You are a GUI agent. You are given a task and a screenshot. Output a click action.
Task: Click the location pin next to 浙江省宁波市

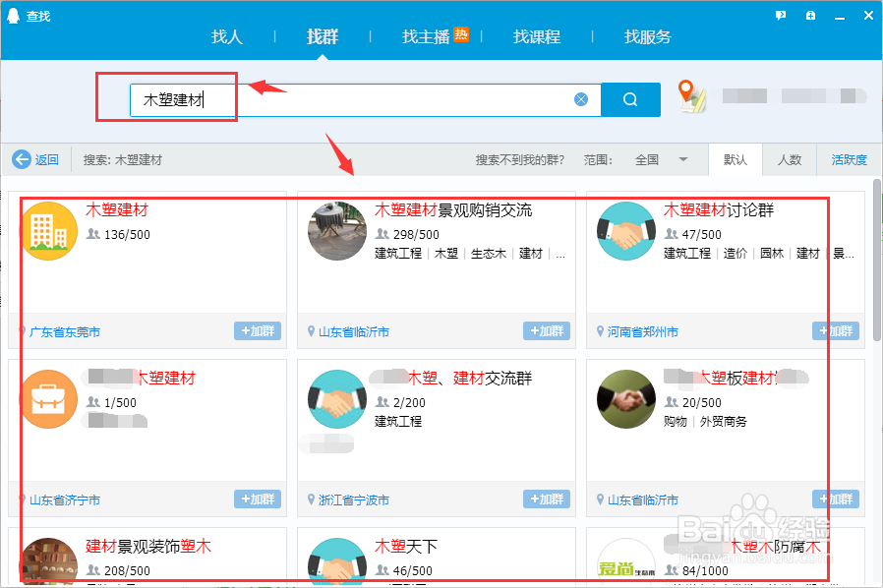pyautogui.click(x=311, y=499)
